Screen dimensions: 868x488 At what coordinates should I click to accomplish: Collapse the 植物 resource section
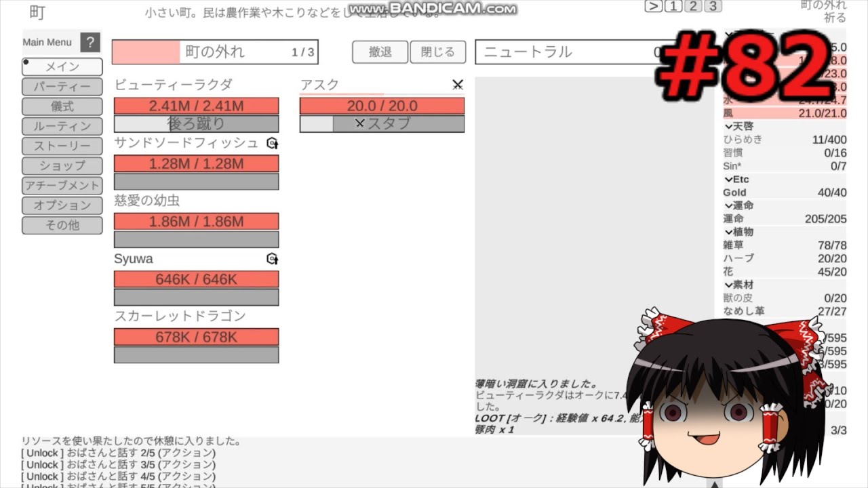click(x=738, y=232)
